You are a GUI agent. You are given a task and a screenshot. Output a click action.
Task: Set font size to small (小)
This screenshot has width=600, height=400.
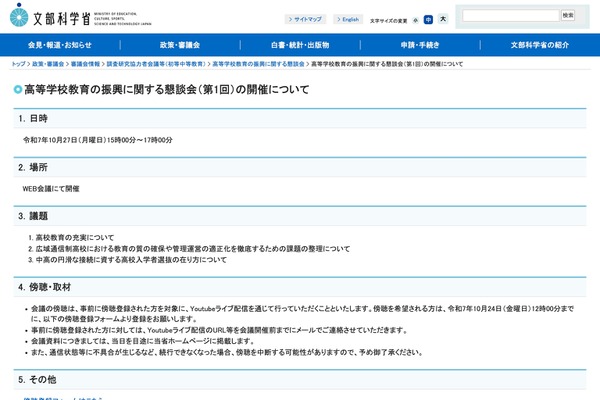(414, 19)
